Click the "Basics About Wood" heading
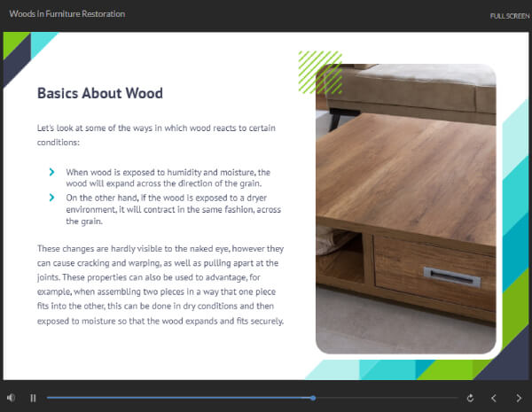The image size is (532, 412). click(x=99, y=93)
